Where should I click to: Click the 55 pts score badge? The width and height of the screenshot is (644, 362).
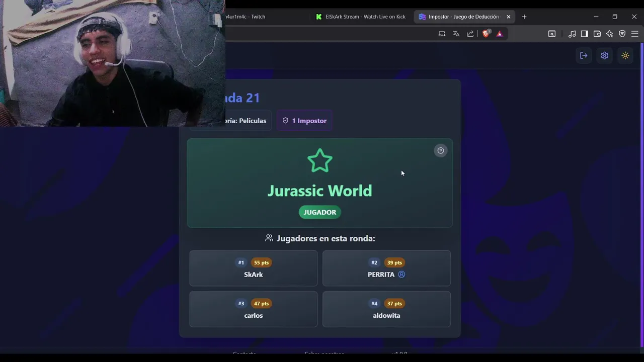[x=261, y=262]
